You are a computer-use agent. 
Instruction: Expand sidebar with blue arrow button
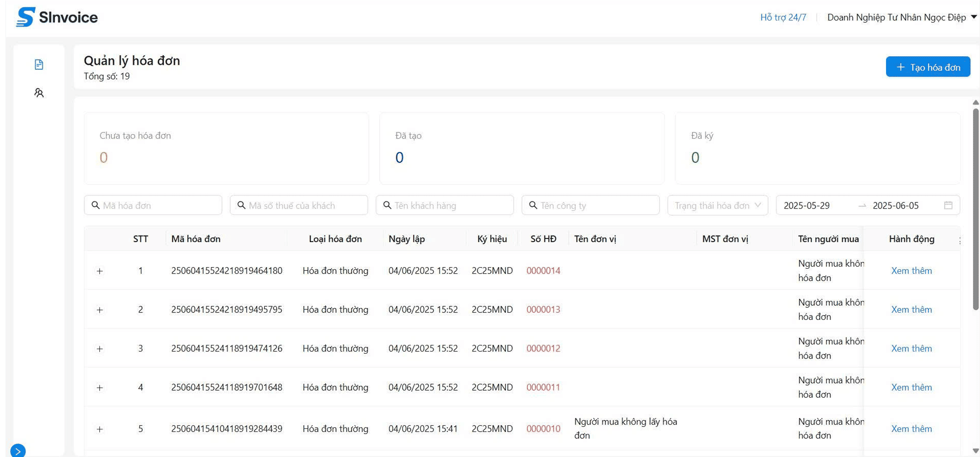(x=18, y=450)
